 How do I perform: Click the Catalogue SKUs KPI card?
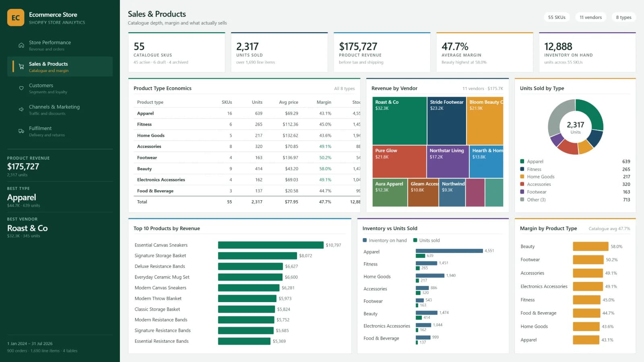coord(177,52)
